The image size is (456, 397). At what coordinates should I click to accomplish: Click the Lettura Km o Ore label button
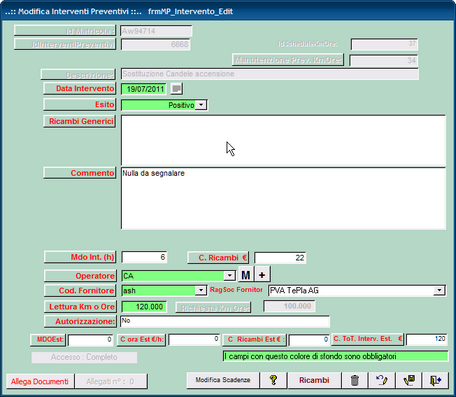click(x=80, y=307)
